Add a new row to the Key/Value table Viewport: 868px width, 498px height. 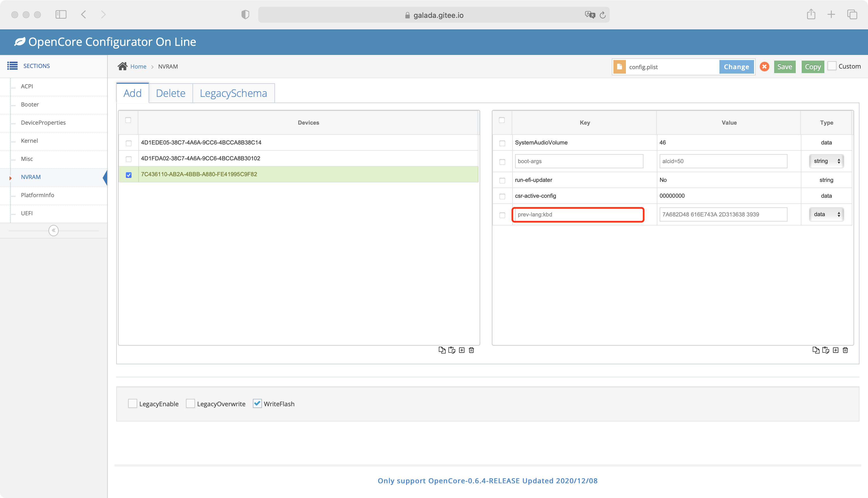click(x=835, y=350)
